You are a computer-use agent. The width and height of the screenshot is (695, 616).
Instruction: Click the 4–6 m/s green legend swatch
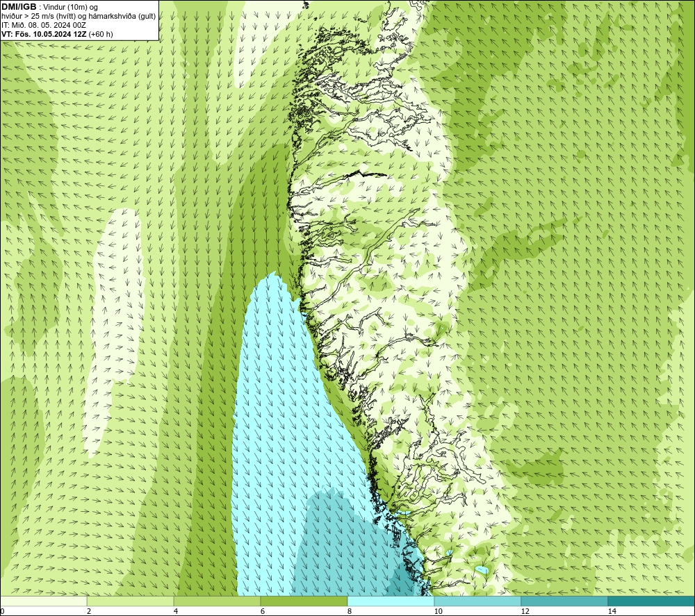coord(217,601)
